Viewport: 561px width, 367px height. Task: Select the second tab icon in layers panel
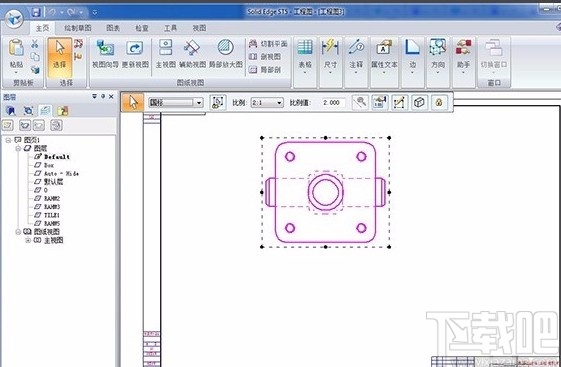28,111
